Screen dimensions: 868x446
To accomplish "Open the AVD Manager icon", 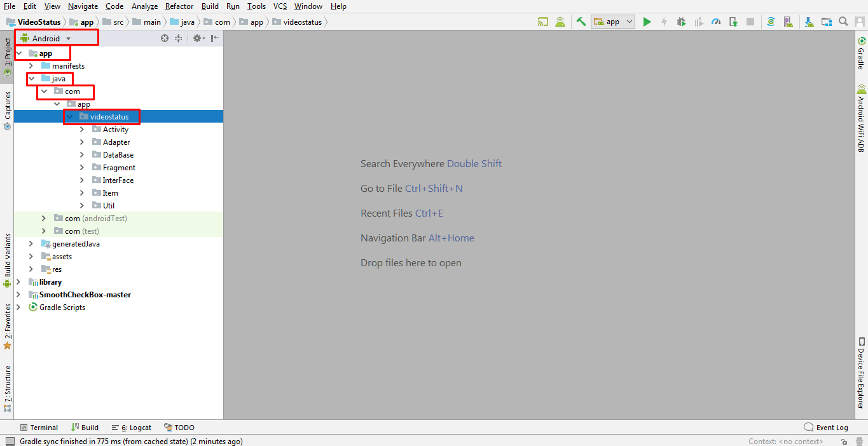I will (x=789, y=22).
